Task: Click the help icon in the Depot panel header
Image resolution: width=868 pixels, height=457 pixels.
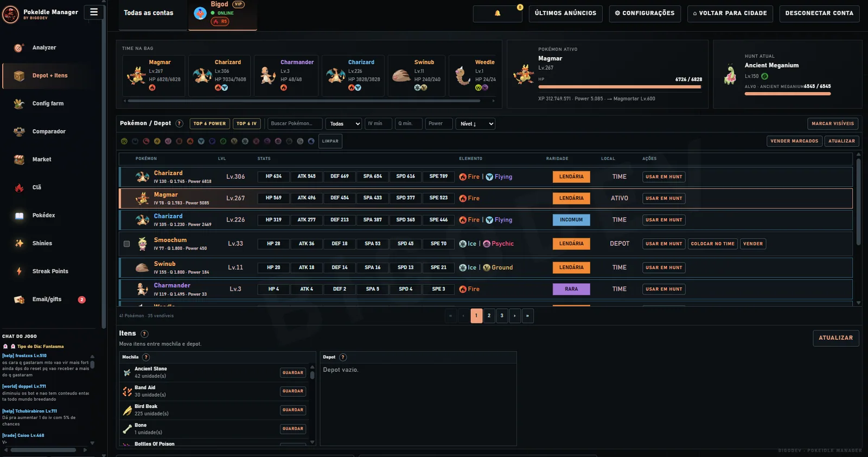Action: coord(343,357)
